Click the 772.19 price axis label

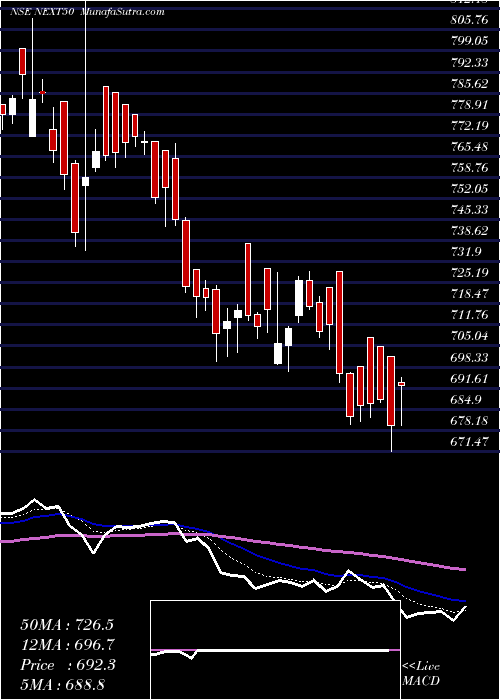click(468, 126)
